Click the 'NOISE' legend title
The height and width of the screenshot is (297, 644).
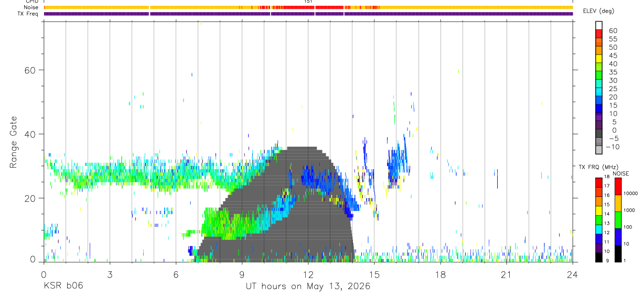pyautogui.click(x=620, y=173)
